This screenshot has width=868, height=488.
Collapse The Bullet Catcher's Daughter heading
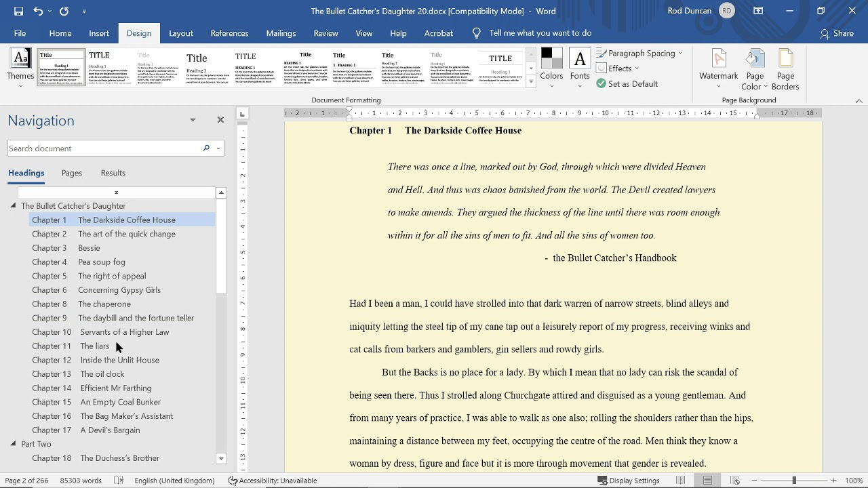(13, 206)
